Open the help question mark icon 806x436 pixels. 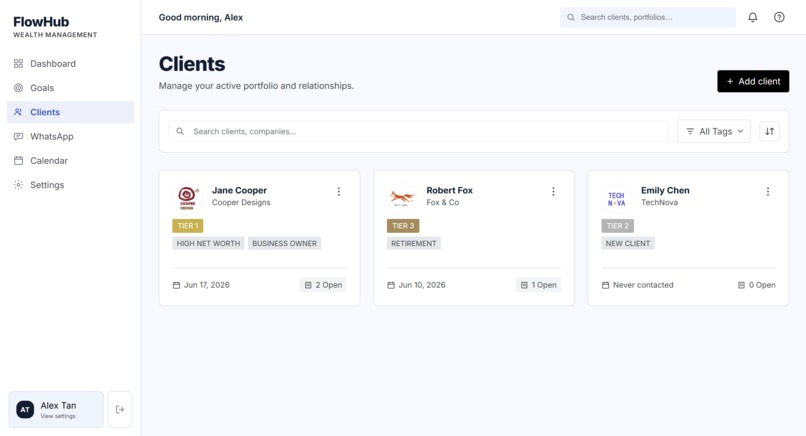(x=779, y=17)
